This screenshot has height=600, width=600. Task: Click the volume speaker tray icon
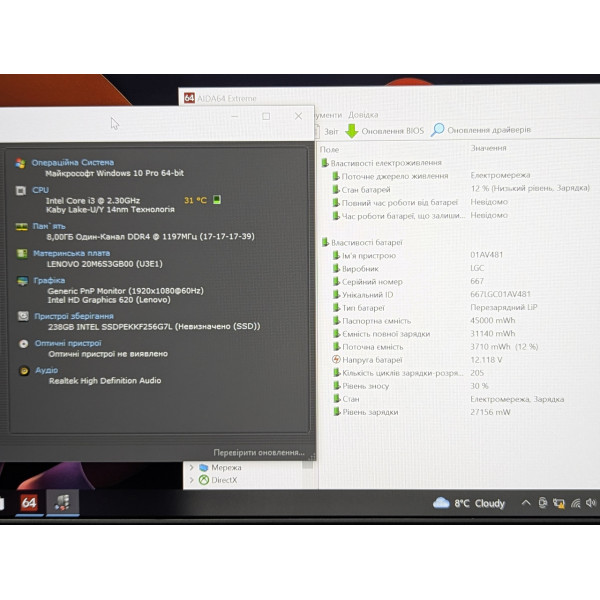pyautogui.click(x=591, y=503)
